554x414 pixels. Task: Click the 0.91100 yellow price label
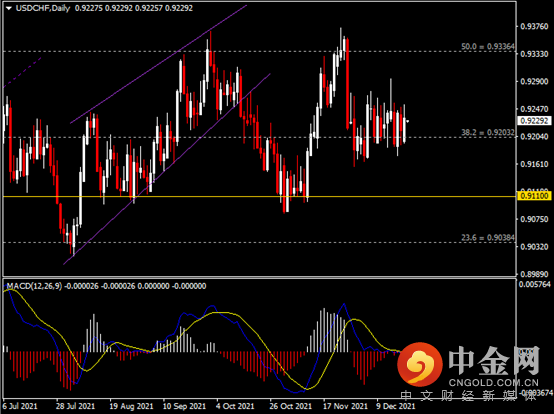tap(534, 196)
